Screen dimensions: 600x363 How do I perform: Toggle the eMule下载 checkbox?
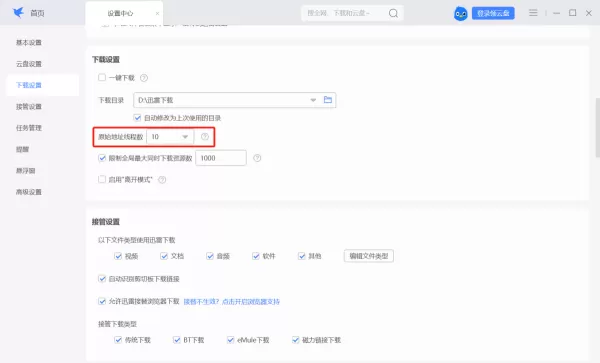[230, 340]
